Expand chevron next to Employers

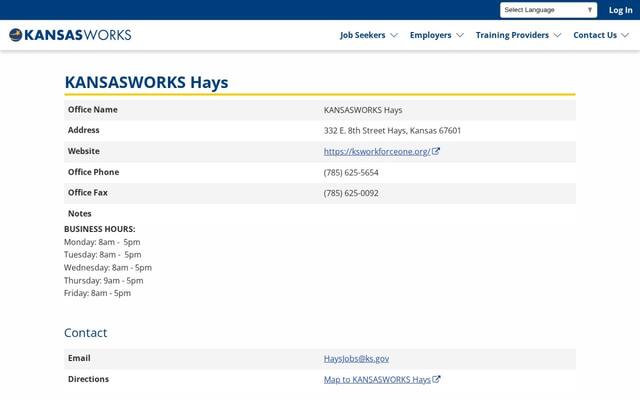460,36
